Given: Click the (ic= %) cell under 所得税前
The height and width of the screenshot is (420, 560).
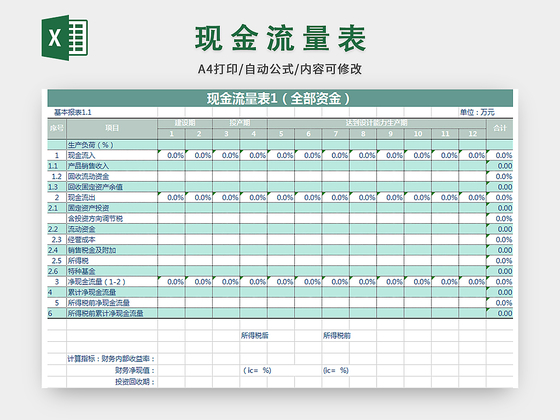Looking at the screenshot, I should pos(336,370).
